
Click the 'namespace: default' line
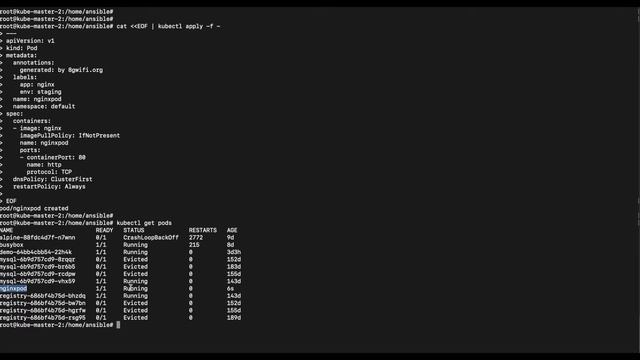[x=44, y=107]
